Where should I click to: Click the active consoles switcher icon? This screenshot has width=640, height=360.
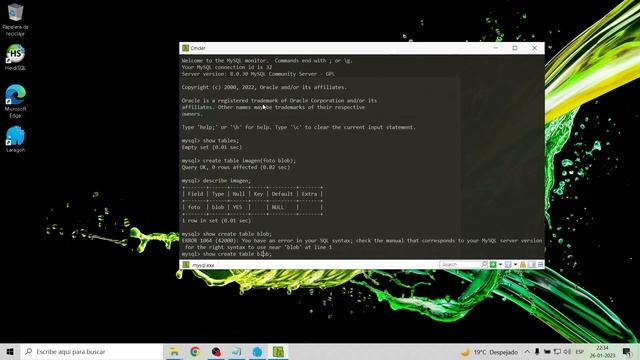508,265
